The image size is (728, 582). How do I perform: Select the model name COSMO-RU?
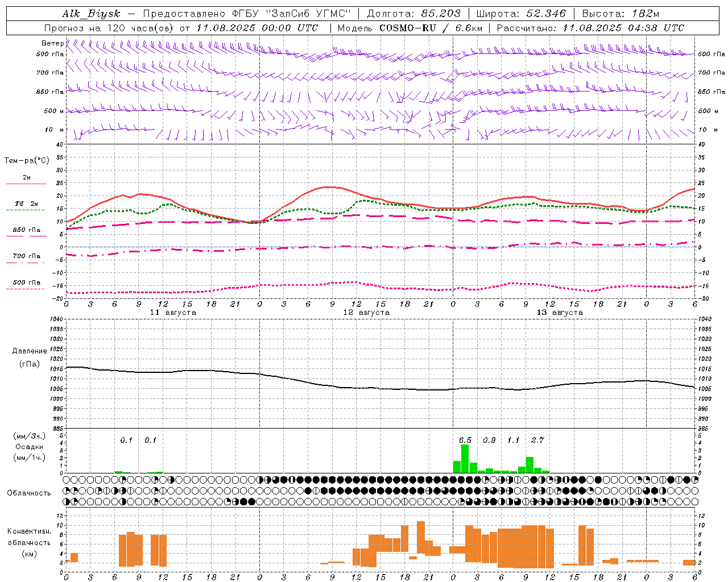(x=407, y=28)
